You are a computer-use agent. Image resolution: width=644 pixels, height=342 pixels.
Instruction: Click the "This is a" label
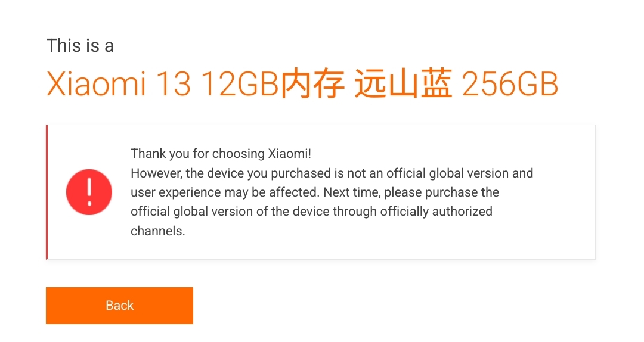[x=80, y=46]
